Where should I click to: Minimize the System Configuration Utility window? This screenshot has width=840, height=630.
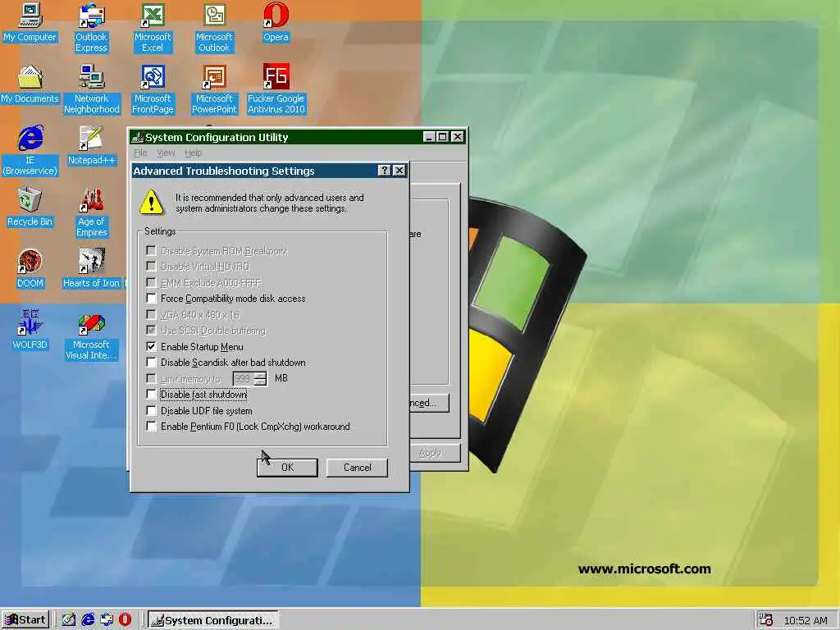pyautogui.click(x=429, y=137)
